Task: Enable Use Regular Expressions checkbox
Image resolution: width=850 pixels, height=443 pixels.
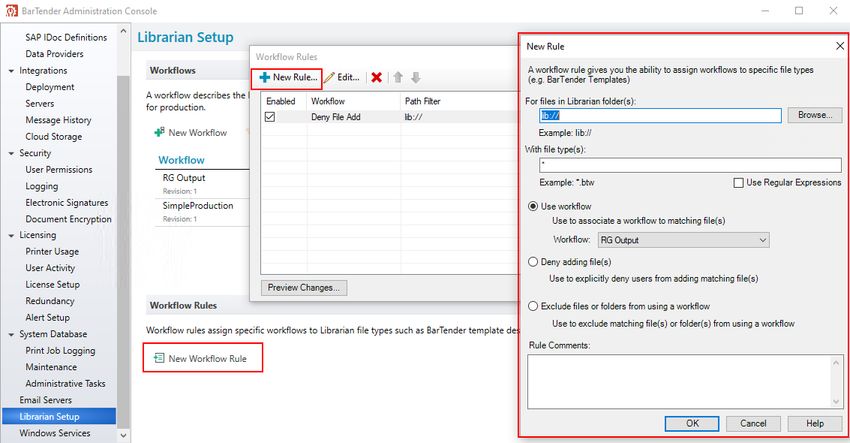Action: tap(738, 183)
